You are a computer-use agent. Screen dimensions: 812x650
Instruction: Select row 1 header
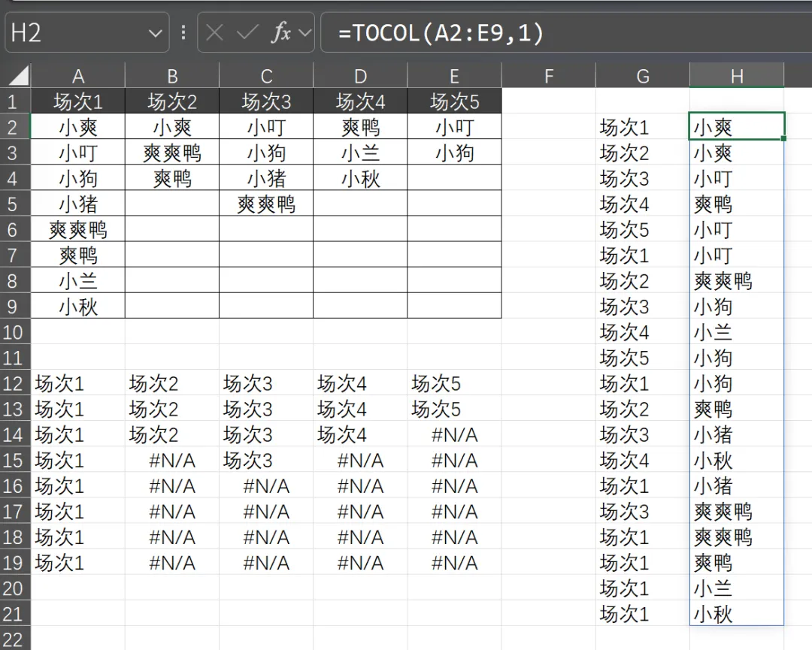[x=15, y=101]
